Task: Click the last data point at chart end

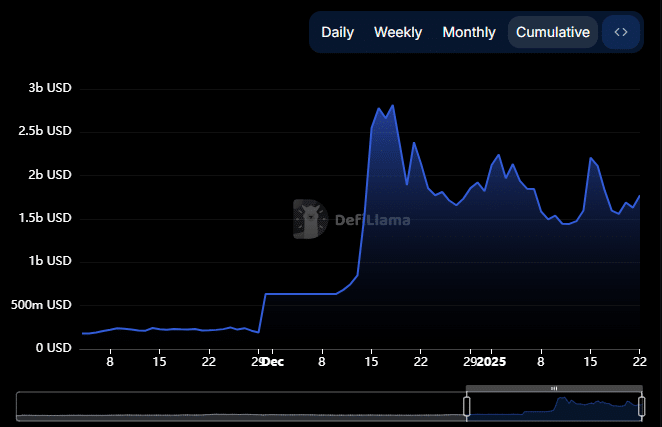Action: coord(639,196)
